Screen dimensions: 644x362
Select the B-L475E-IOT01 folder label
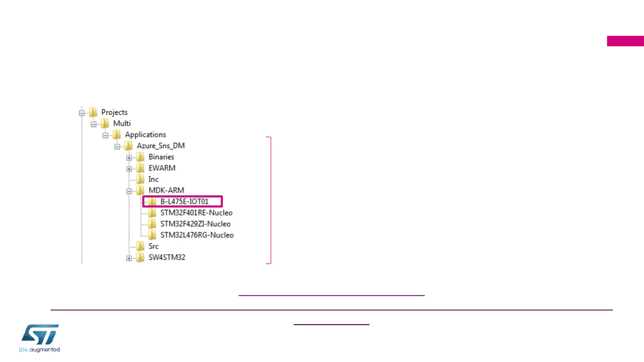pyautogui.click(x=185, y=201)
